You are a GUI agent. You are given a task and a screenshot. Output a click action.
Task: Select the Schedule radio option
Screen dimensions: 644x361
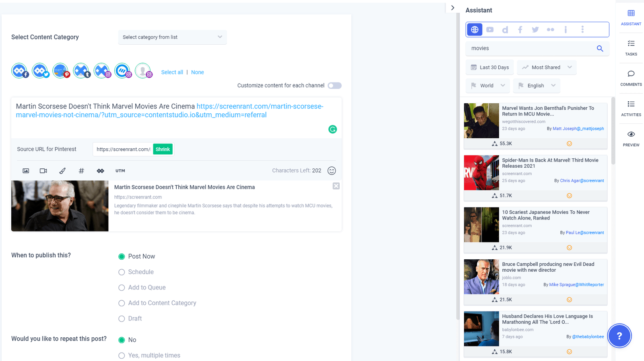click(122, 272)
